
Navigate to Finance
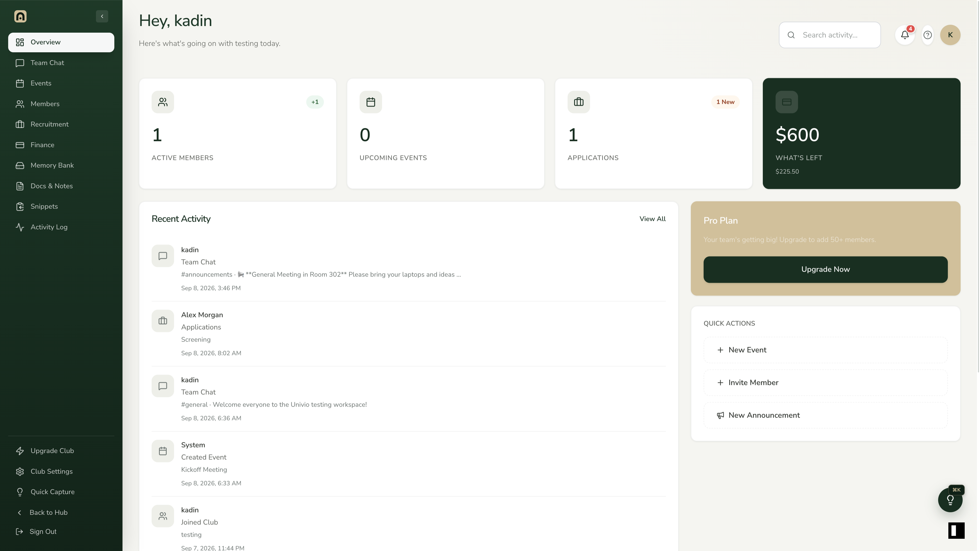(61, 145)
